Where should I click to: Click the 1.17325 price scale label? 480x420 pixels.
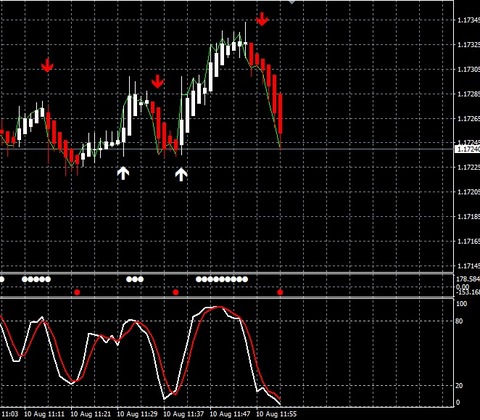pyautogui.click(x=468, y=45)
